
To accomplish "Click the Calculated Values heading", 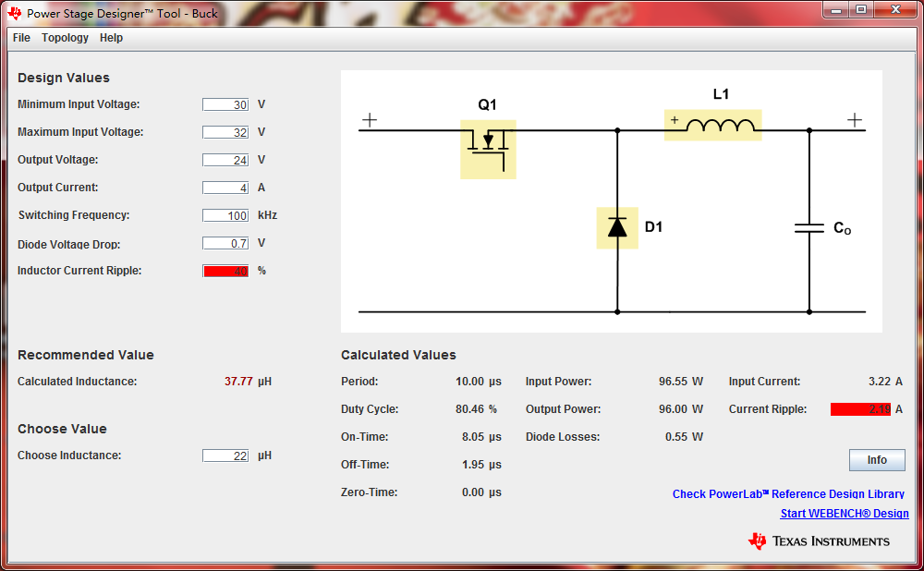I will coord(398,355).
